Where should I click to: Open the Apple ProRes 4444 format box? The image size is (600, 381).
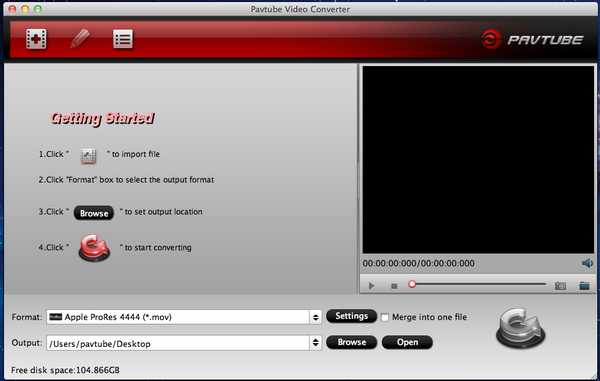pyautogui.click(x=178, y=317)
